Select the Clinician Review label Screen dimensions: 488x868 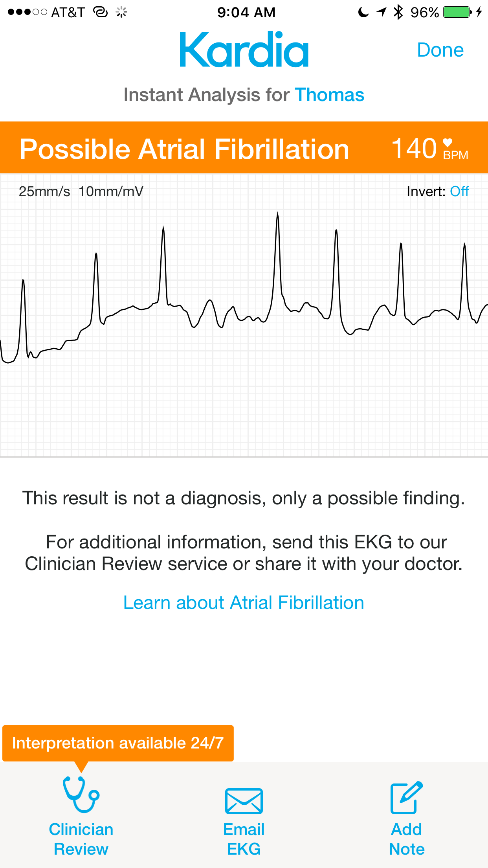pos(81,839)
